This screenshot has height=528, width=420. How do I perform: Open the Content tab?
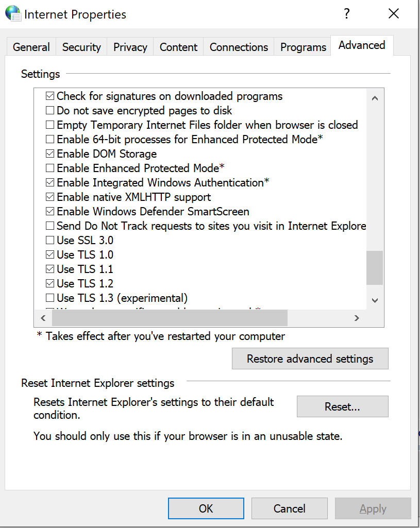178,47
